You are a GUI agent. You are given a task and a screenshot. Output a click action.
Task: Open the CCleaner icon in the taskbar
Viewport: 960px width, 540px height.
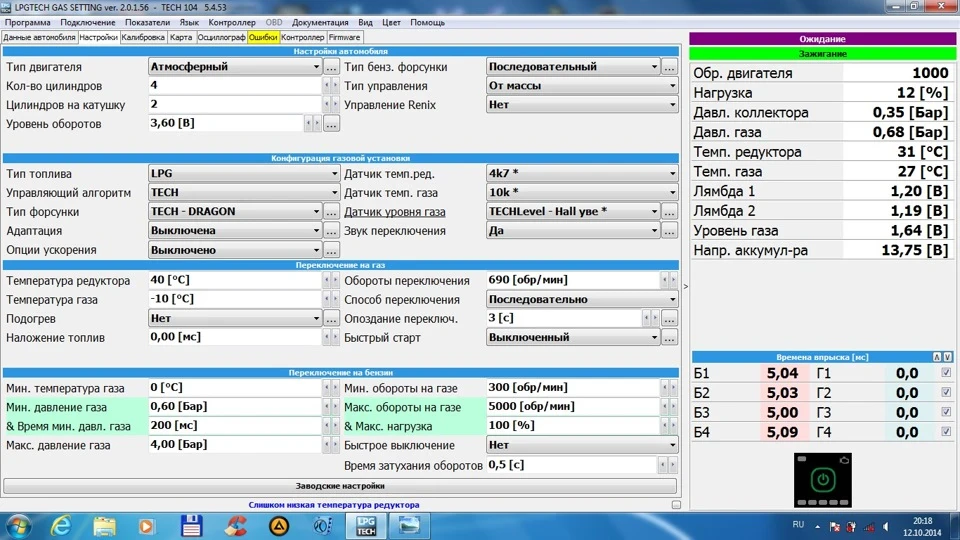coord(236,526)
